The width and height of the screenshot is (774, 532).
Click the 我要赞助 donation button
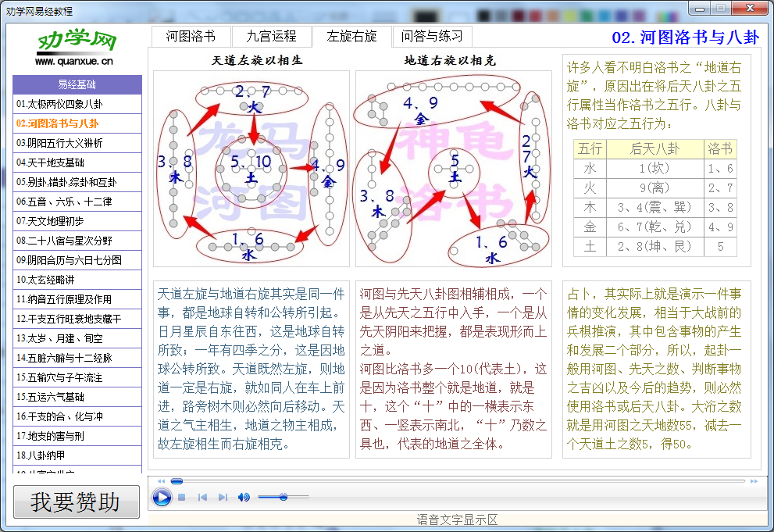(76, 502)
